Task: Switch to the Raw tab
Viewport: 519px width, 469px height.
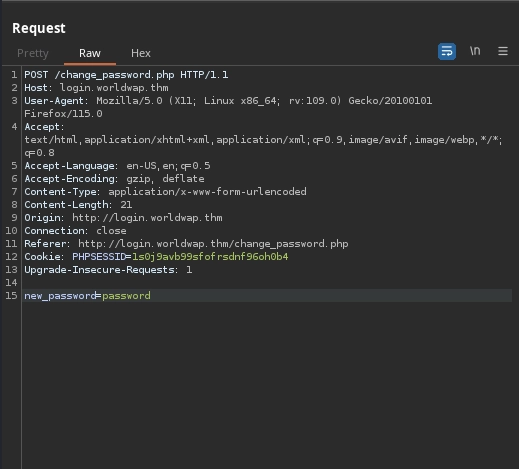Action: tap(90, 53)
